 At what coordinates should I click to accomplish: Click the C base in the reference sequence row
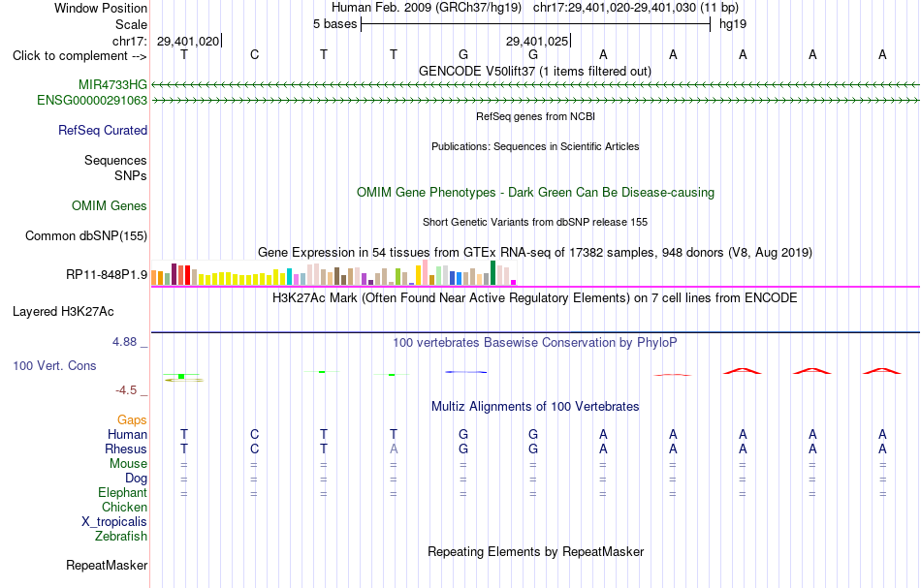(254, 54)
